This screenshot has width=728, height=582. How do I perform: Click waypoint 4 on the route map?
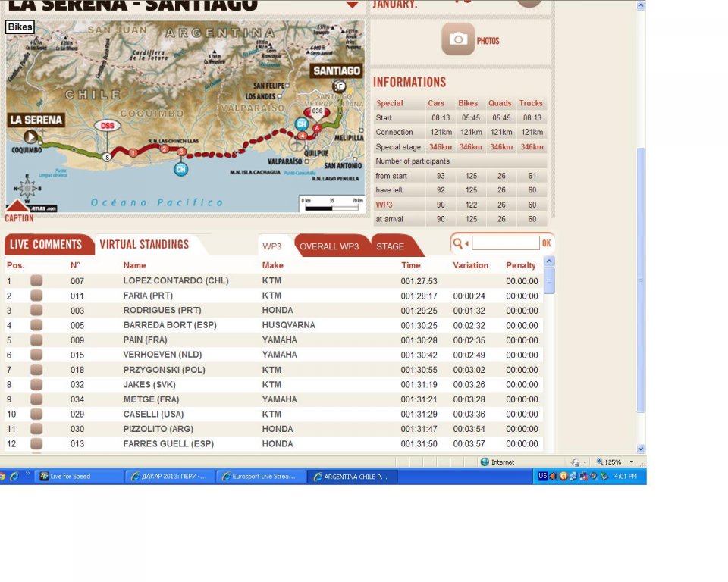click(303, 136)
